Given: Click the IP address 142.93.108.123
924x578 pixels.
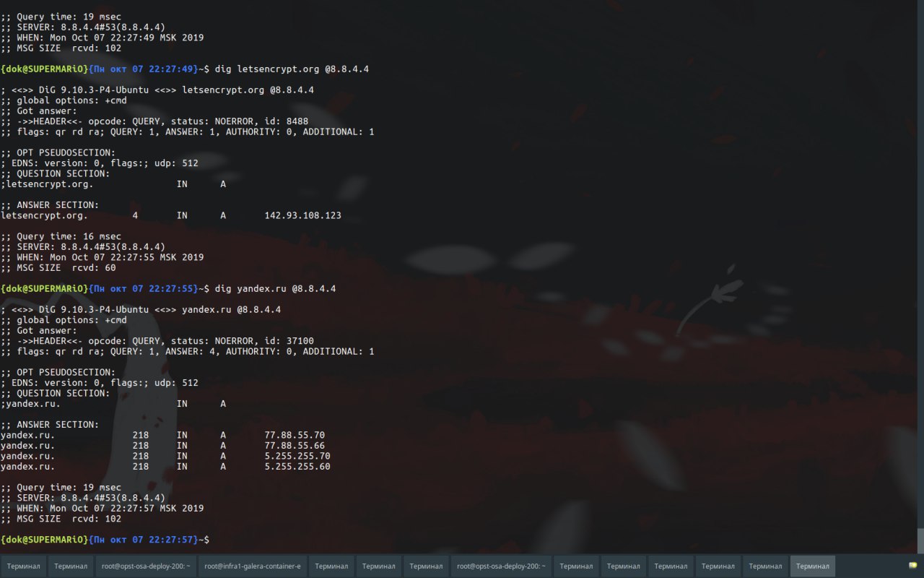Looking at the screenshot, I should 303,215.
